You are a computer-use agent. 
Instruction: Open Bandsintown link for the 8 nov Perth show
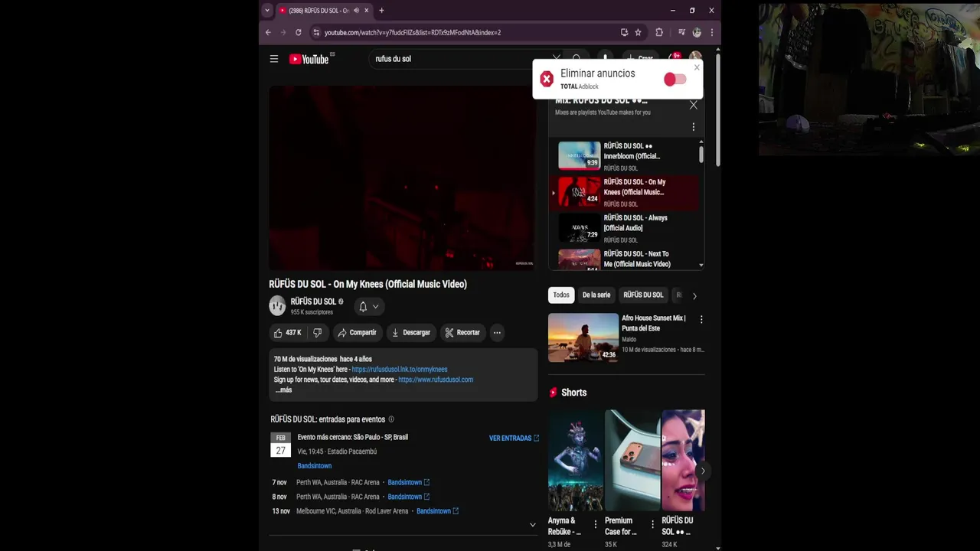click(x=409, y=497)
